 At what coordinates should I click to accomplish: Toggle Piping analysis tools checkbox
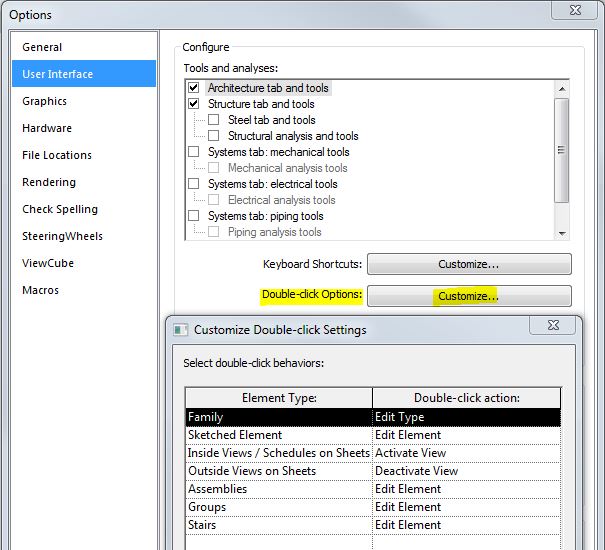[x=213, y=232]
